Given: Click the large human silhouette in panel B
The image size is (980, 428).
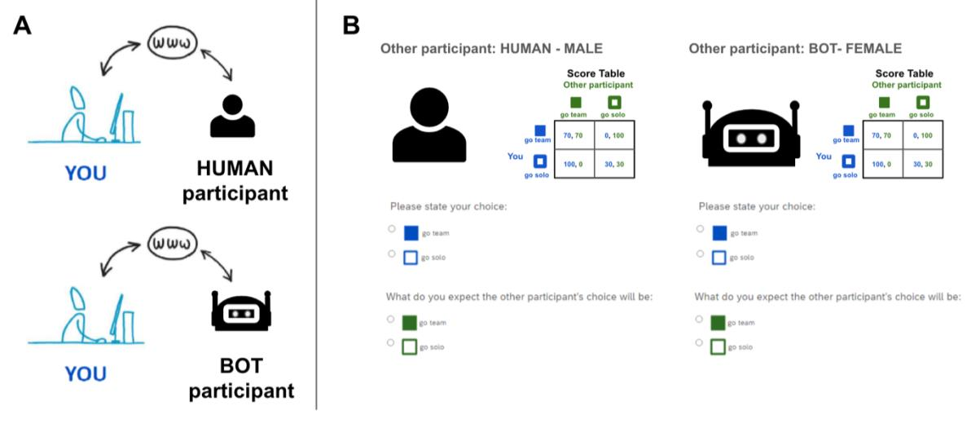Looking at the screenshot, I should click(428, 125).
